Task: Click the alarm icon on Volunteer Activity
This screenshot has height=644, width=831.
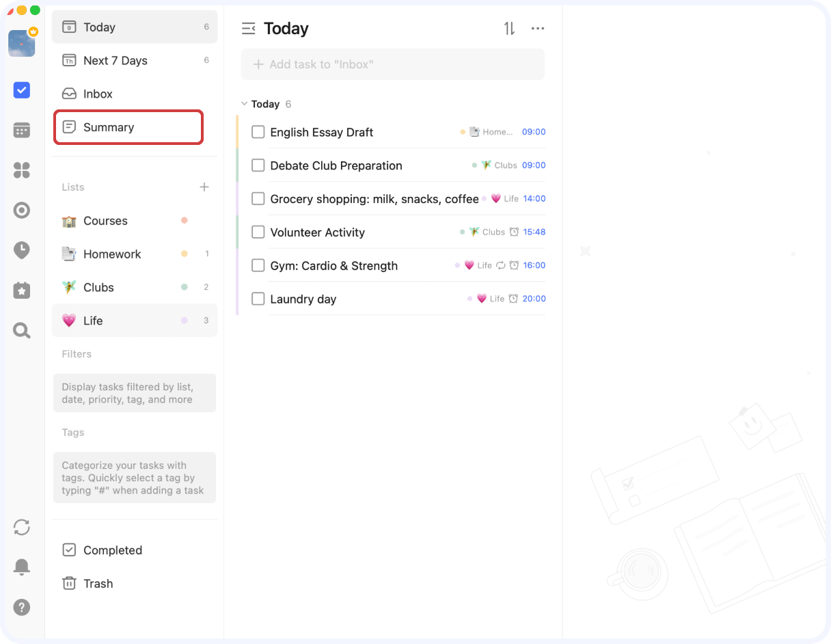Action: tap(514, 232)
